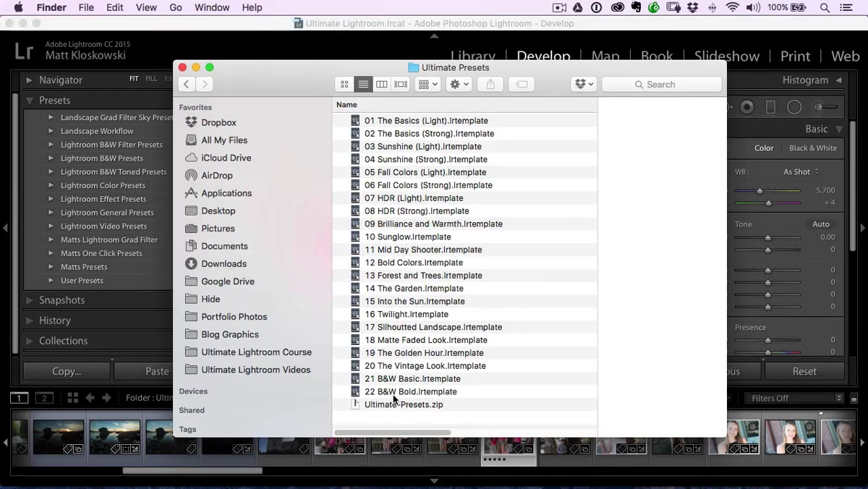
Task: Select 16 Twilight.lrtemplate file
Action: tap(407, 314)
